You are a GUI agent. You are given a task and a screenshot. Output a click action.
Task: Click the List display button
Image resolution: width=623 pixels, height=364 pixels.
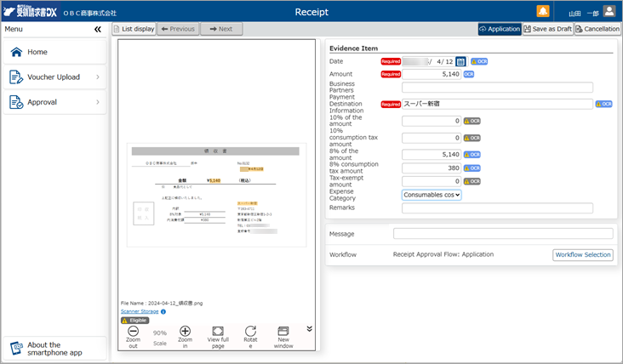[x=134, y=29]
